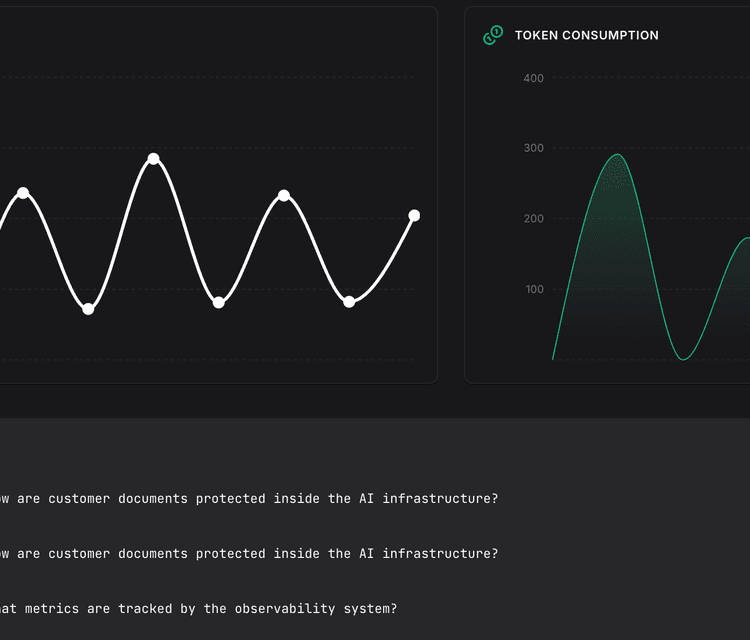Click the 400 y-axis label

point(533,78)
